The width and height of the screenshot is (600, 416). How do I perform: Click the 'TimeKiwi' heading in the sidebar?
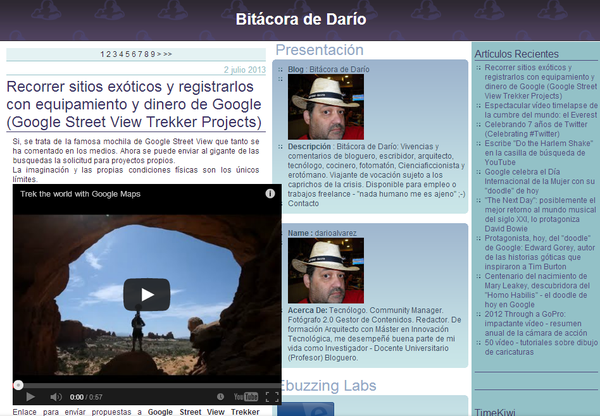[x=495, y=412]
